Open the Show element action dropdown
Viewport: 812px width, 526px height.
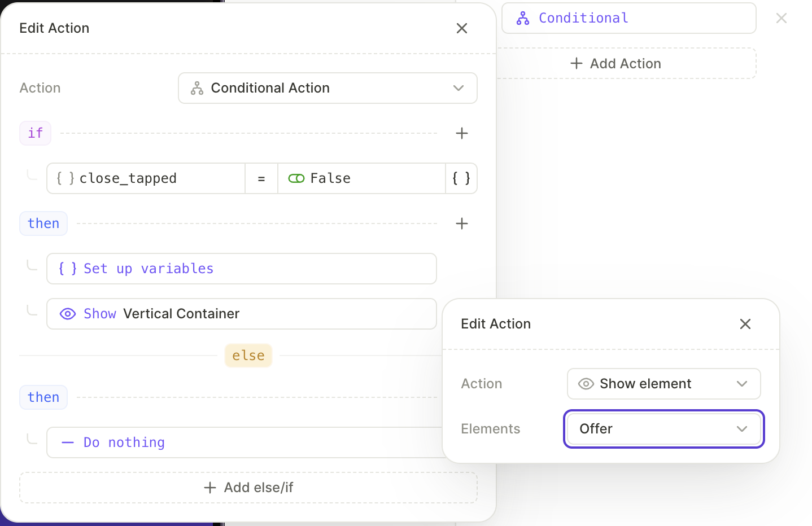tap(664, 384)
